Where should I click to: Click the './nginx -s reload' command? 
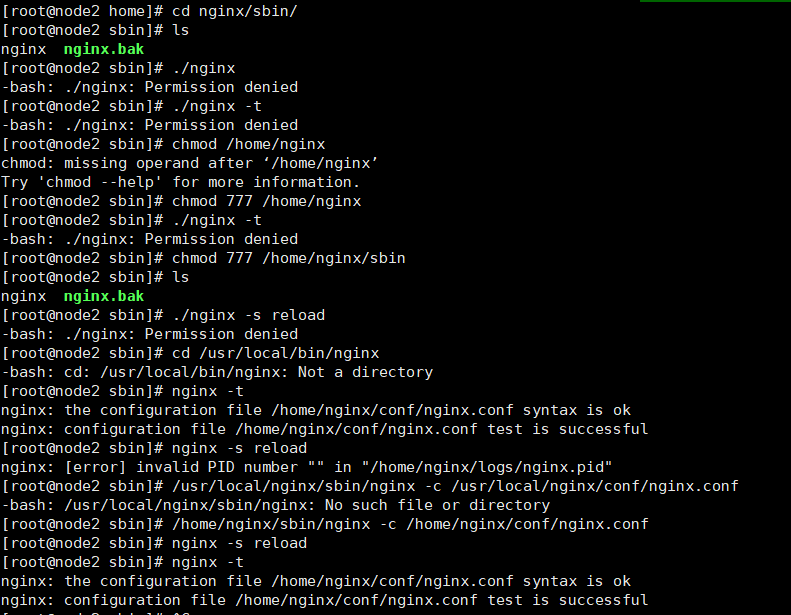pyautogui.click(x=248, y=315)
